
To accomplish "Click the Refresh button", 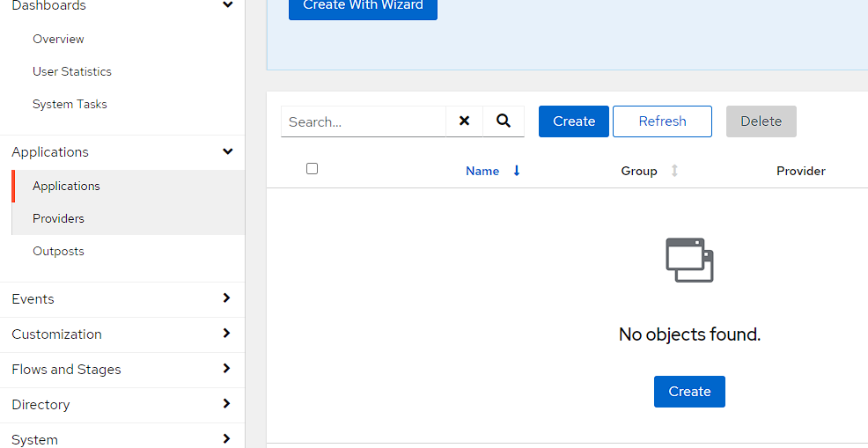I will click(662, 121).
